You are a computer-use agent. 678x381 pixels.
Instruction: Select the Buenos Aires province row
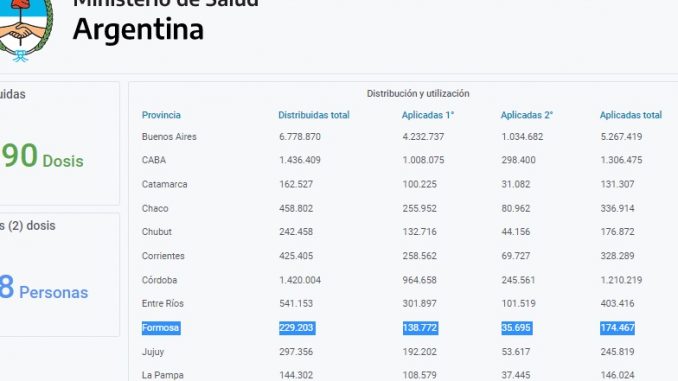coord(403,137)
